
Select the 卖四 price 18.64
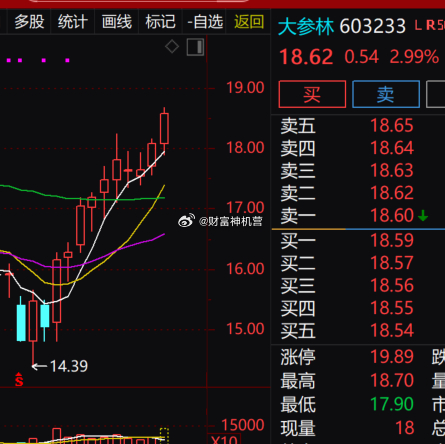(392, 148)
